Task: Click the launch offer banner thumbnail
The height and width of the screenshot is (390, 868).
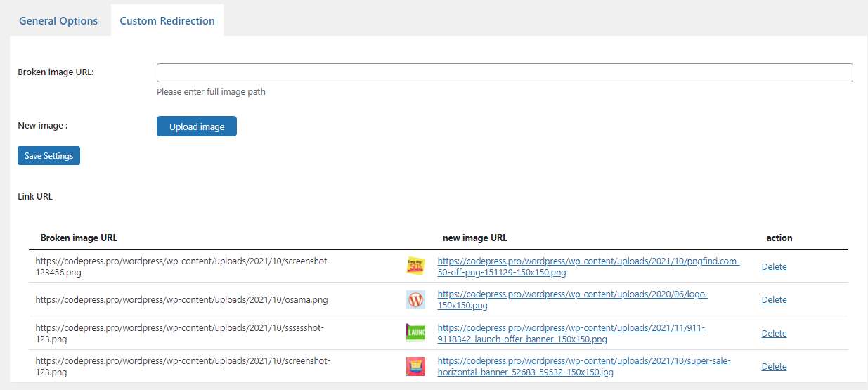Action: click(415, 333)
